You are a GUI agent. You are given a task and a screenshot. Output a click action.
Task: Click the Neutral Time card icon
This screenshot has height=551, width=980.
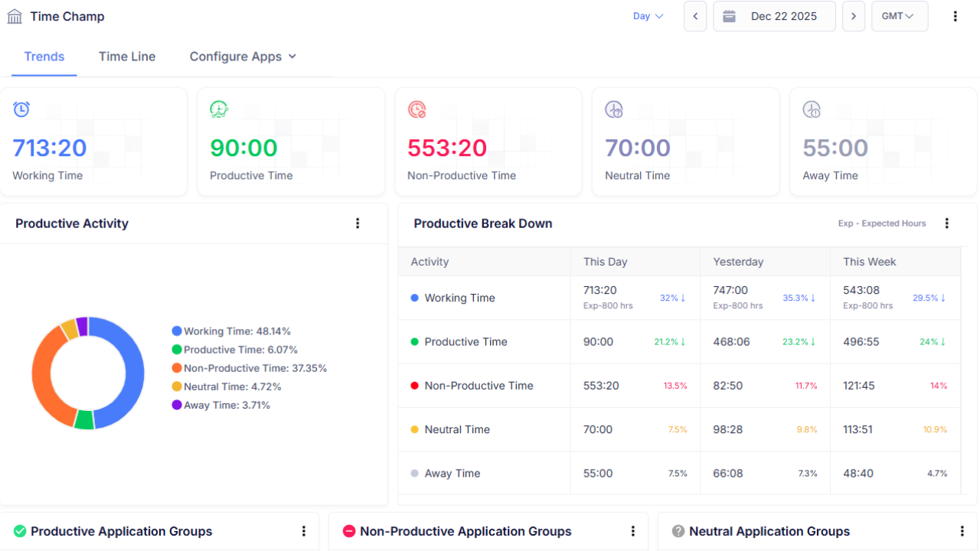[614, 109]
